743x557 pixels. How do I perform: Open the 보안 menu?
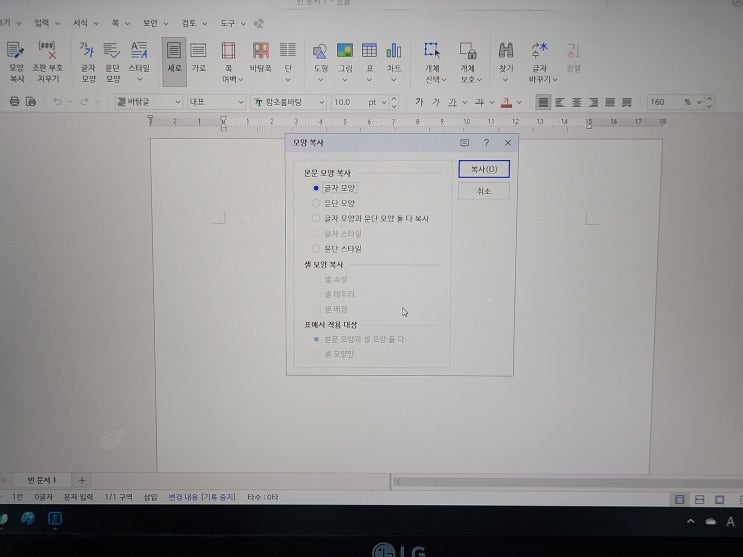[x=155, y=23]
